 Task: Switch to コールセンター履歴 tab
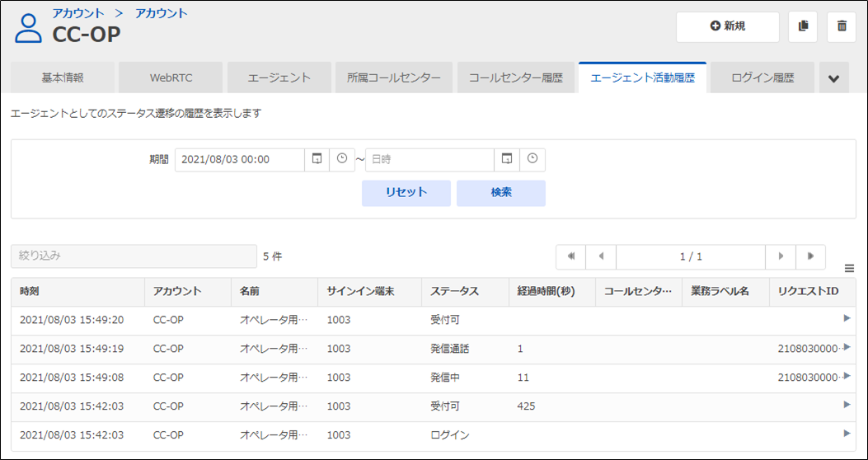click(x=515, y=78)
